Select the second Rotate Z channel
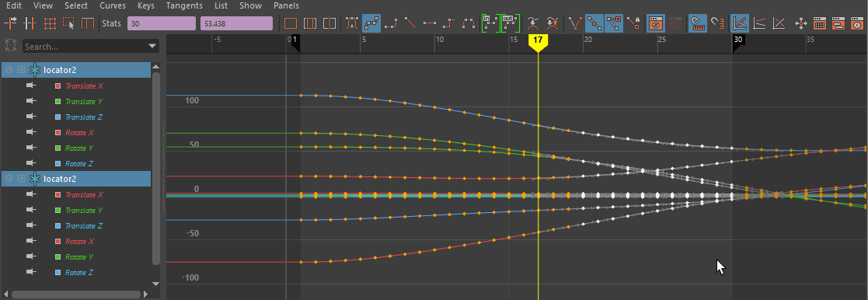The image size is (868, 300). point(78,272)
